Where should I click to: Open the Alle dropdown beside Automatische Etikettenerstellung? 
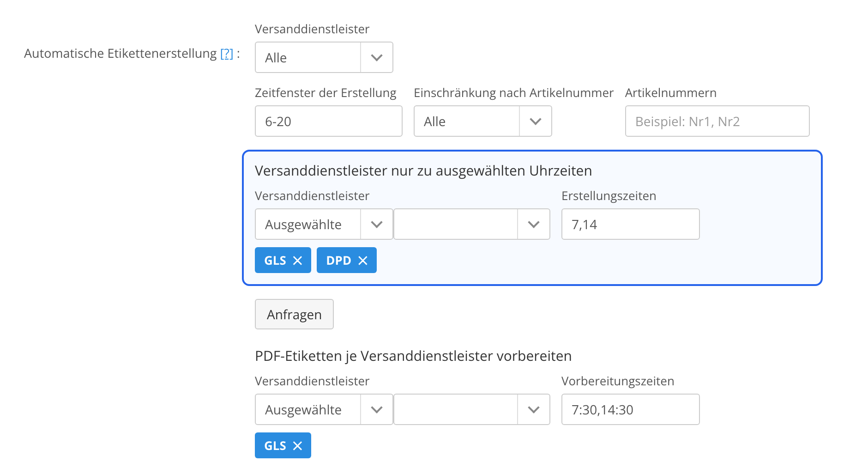coord(324,57)
